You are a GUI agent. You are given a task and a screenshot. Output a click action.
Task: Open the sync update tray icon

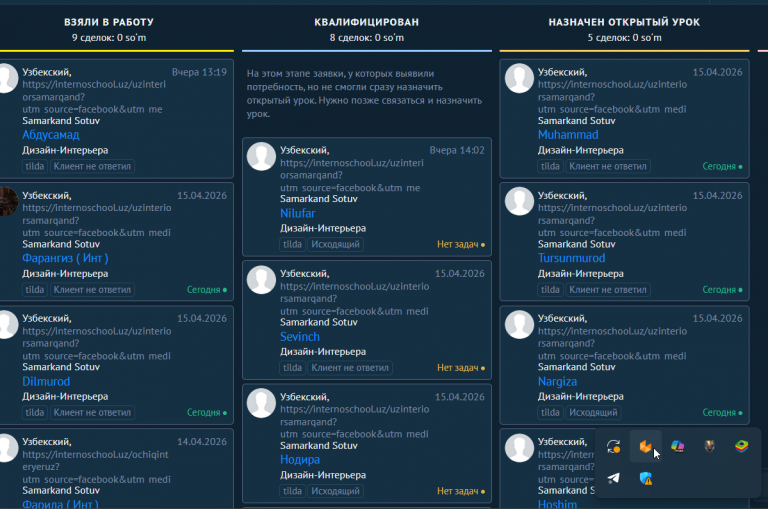[x=613, y=446]
